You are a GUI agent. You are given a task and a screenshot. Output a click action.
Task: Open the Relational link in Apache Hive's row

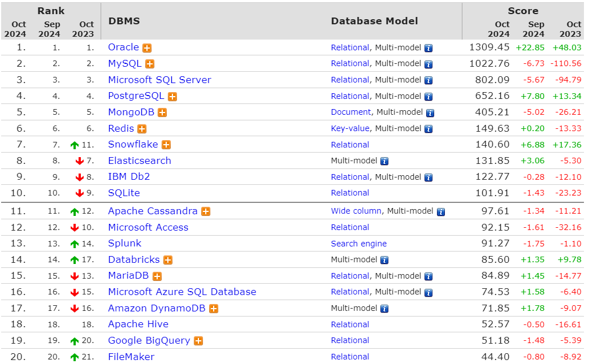pos(350,324)
